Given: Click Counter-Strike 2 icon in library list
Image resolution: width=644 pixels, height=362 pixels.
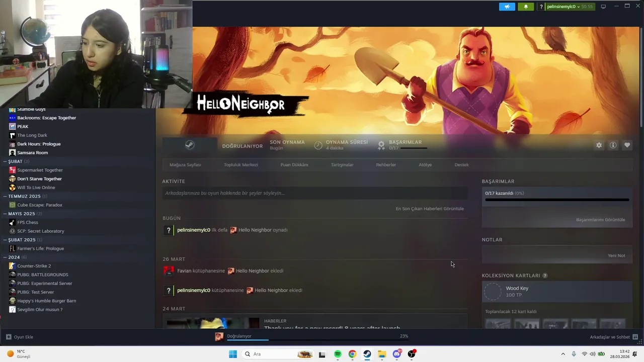Looking at the screenshot, I should click(x=13, y=266).
